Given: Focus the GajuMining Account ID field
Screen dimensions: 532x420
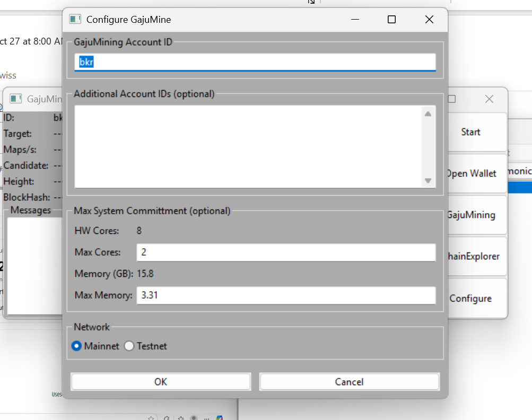Looking at the screenshot, I should (255, 62).
